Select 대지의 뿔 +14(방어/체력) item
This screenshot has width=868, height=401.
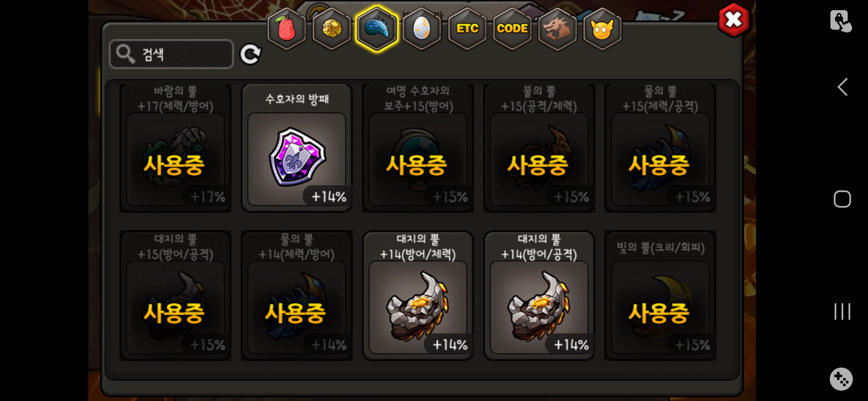[418, 295]
